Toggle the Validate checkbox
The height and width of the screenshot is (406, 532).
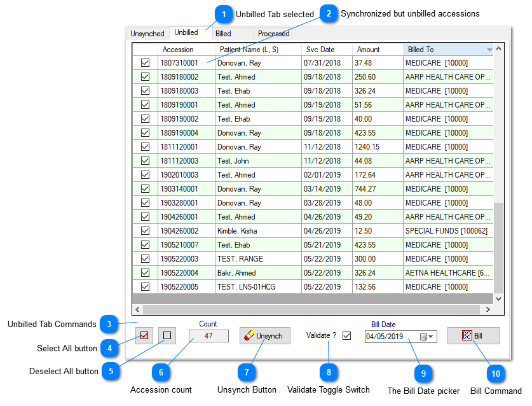347,335
